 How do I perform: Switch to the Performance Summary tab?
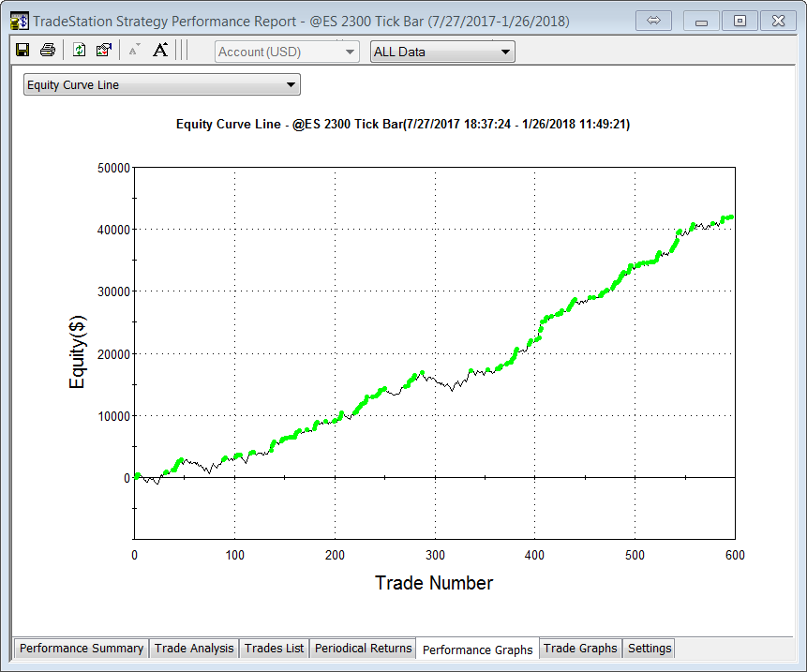82,649
